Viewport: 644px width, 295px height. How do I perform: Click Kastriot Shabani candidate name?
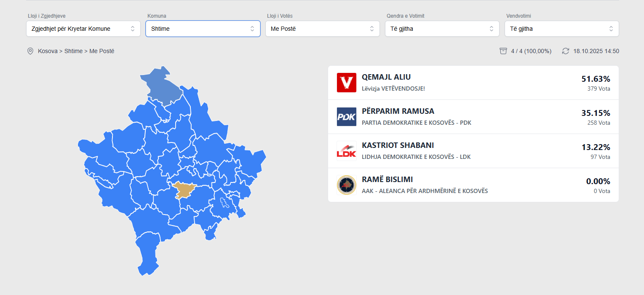[x=398, y=145]
